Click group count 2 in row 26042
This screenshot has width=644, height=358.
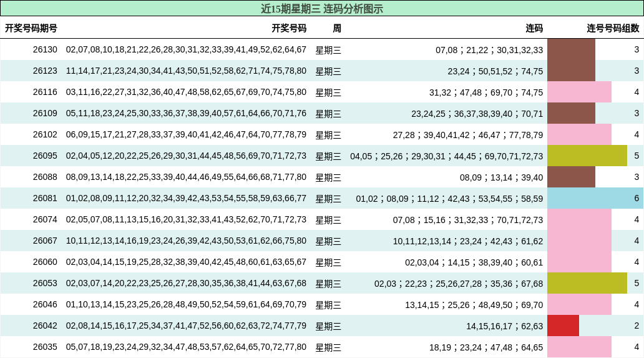pyautogui.click(x=637, y=326)
